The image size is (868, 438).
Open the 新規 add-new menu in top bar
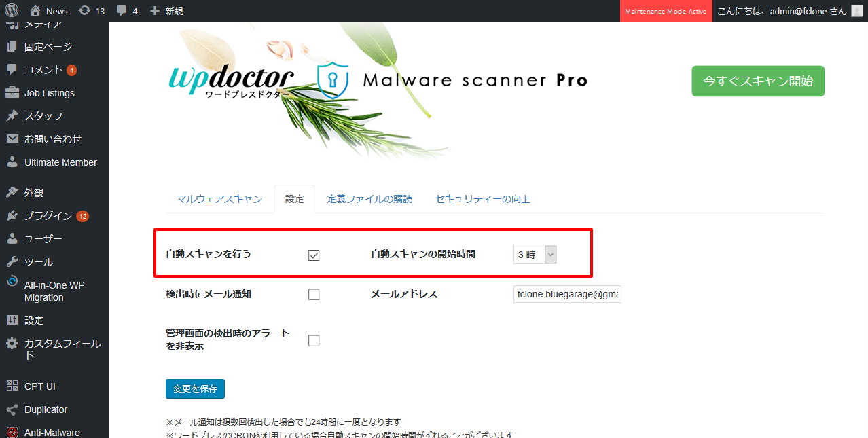tap(166, 11)
